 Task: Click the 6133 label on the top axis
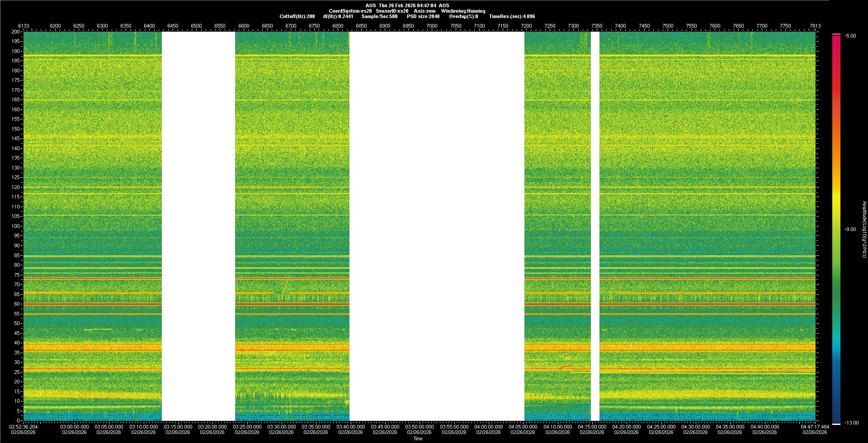24,26
